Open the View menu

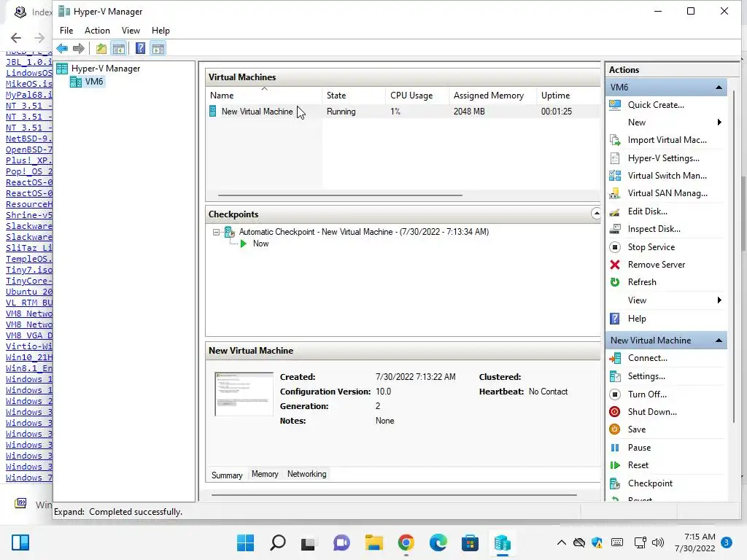(131, 31)
